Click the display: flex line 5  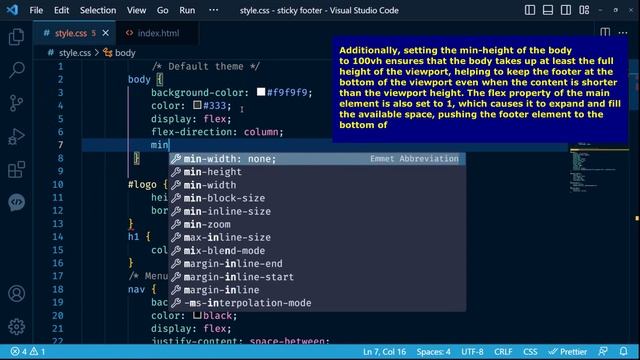[x=191, y=119]
